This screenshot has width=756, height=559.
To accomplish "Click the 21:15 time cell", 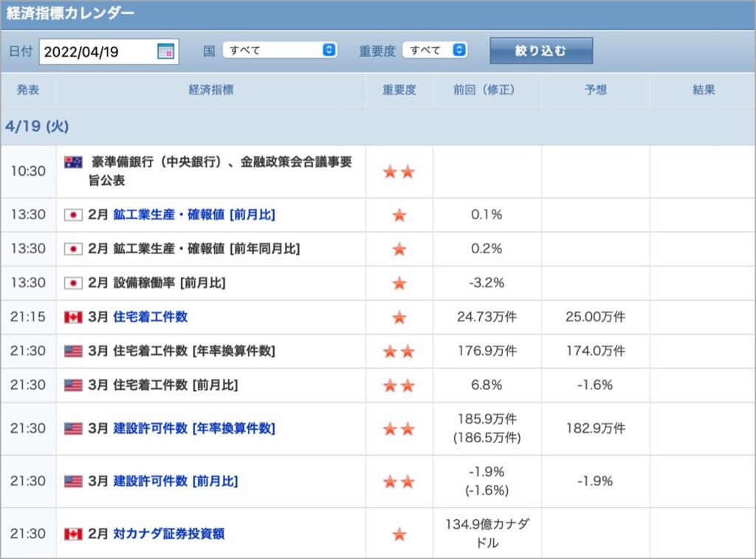I will point(28,317).
